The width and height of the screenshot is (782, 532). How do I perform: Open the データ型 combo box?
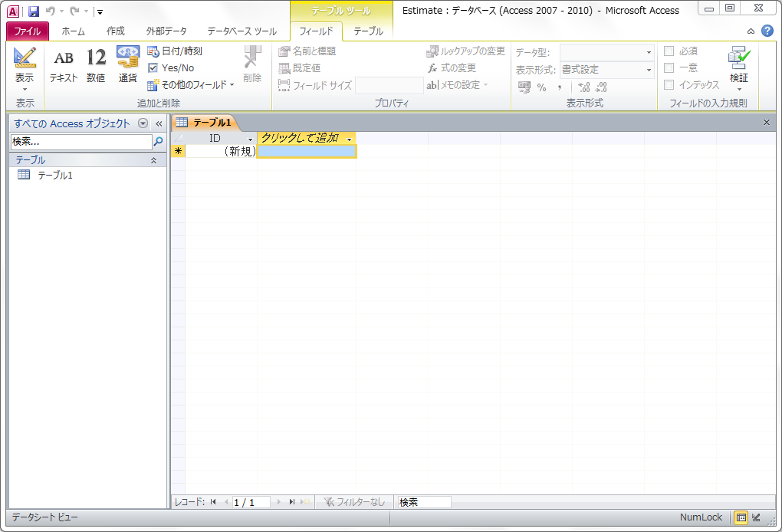point(606,52)
